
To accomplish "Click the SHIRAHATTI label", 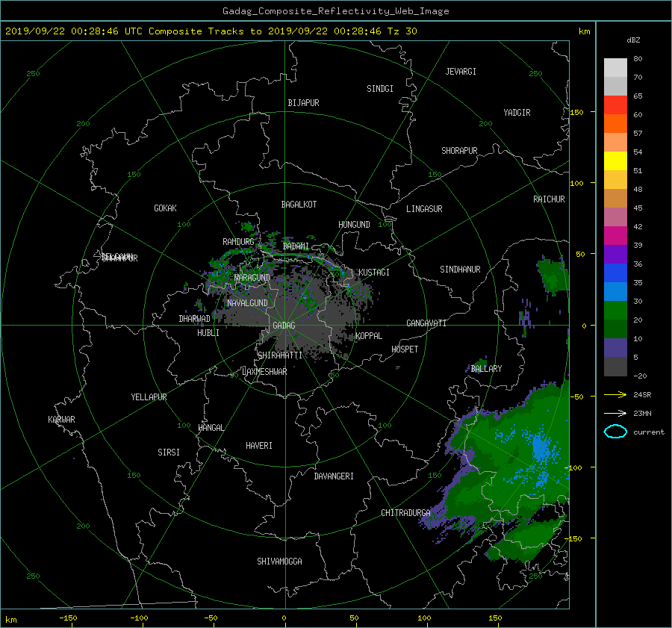I will pos(280,355).
